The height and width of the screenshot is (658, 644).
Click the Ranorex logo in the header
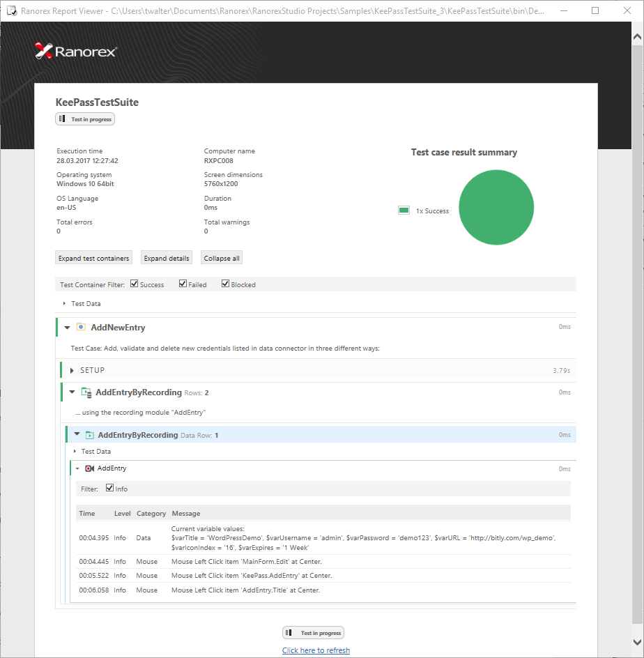(76, 51)
